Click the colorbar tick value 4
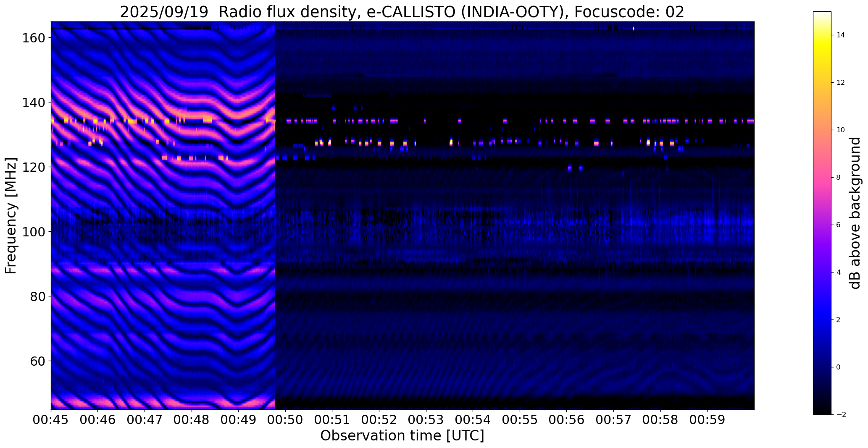 point(838,272)
